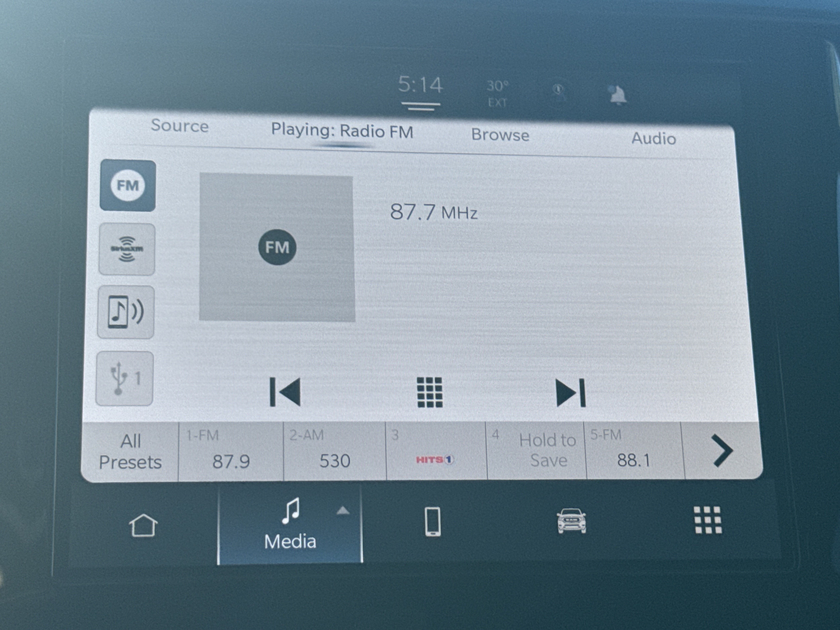
Task: Tap the 87.7 MHz frequency text
Action: (434, 212)
